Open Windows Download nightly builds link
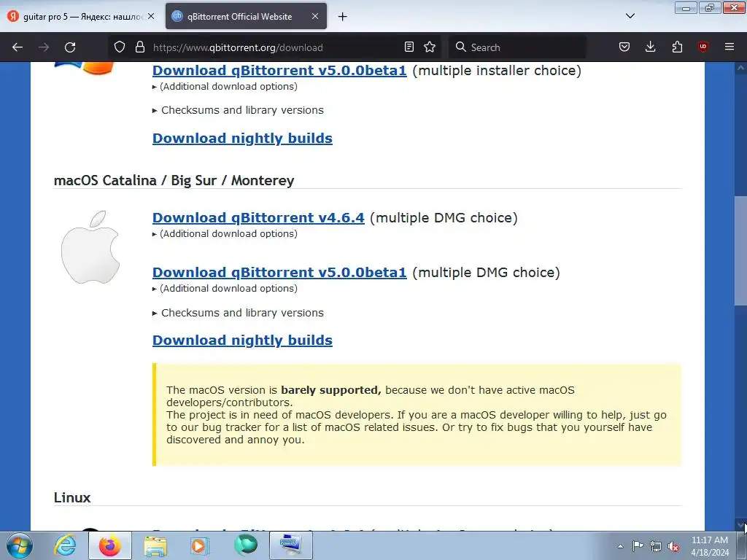This screenshot has width=747, height=560. click(x=242, y=138)
